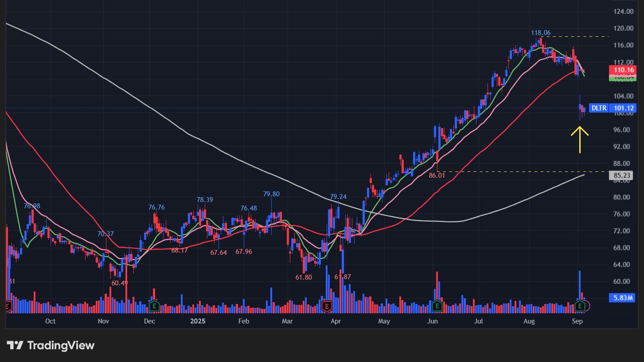644x362 pixels.
Task: Open the green earnings marker in June
Action: pyautogui.click(x=437, y=306)
